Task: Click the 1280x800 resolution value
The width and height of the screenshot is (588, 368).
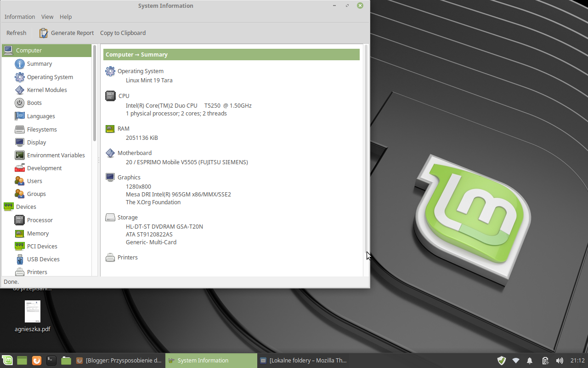Action: (138, 187)
